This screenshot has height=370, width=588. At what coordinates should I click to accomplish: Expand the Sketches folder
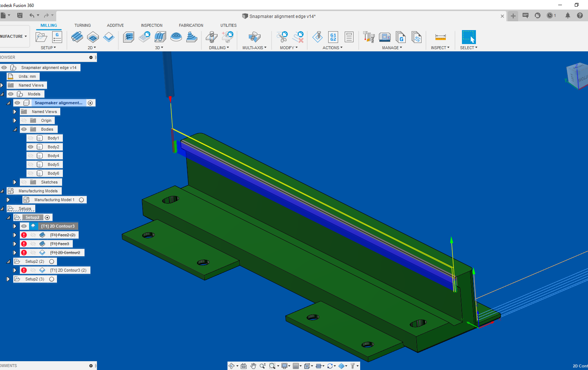(x=15, y=182)
